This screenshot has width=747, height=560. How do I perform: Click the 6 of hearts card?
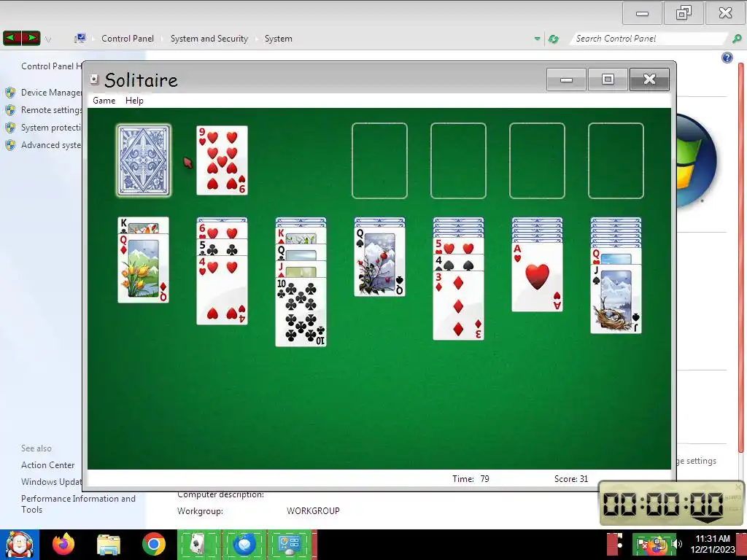click(x=222, y=230)
